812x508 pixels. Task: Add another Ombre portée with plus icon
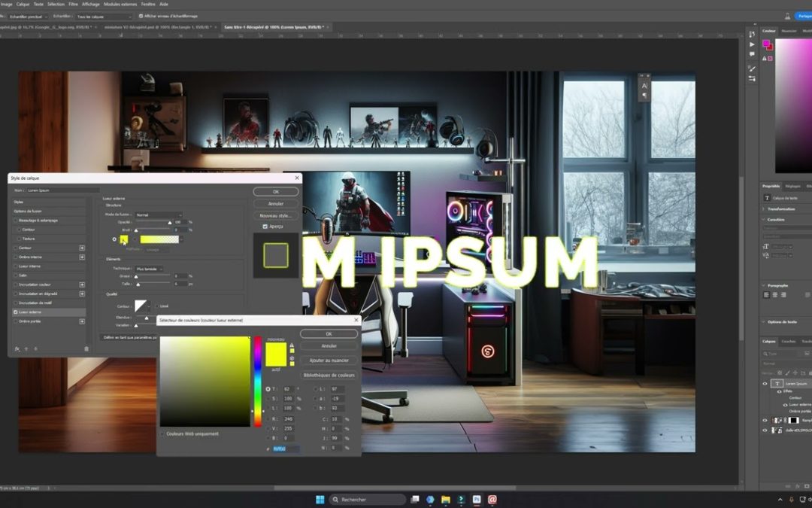[82, 321]
